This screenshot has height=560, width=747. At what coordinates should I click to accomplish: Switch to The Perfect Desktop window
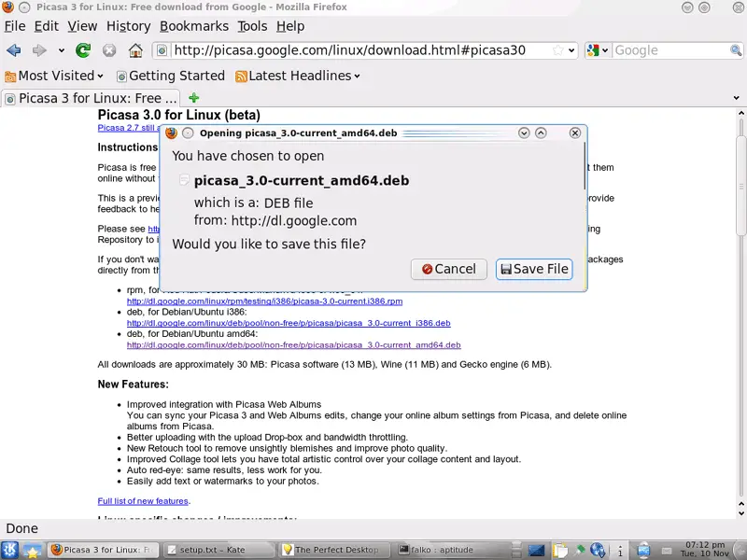point(335,550)
